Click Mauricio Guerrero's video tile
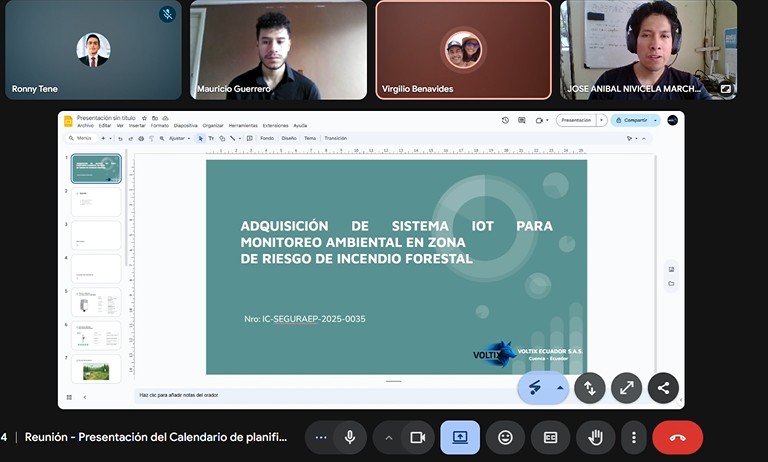The image size is (768, 462). click(278, 50)
